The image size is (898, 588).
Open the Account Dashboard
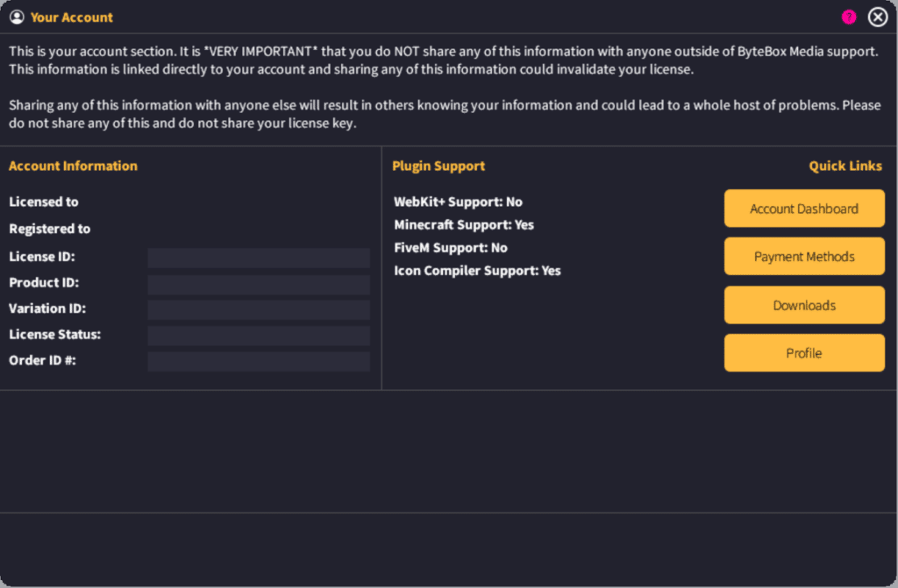tap(803, 209)
